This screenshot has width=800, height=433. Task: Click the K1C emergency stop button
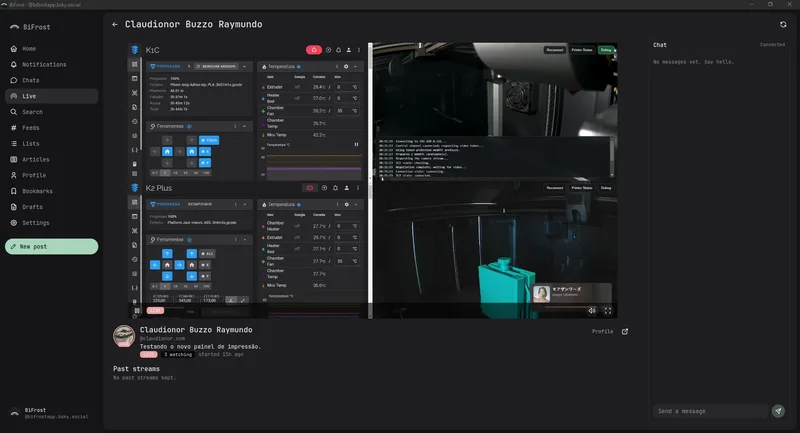coord(314,50)
